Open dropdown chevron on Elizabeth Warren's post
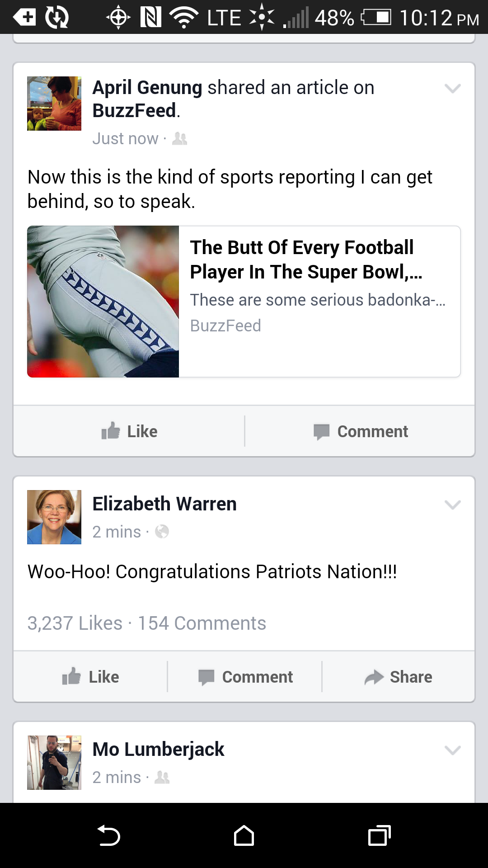This screenshot has height=868, width=488. (452, 505)
